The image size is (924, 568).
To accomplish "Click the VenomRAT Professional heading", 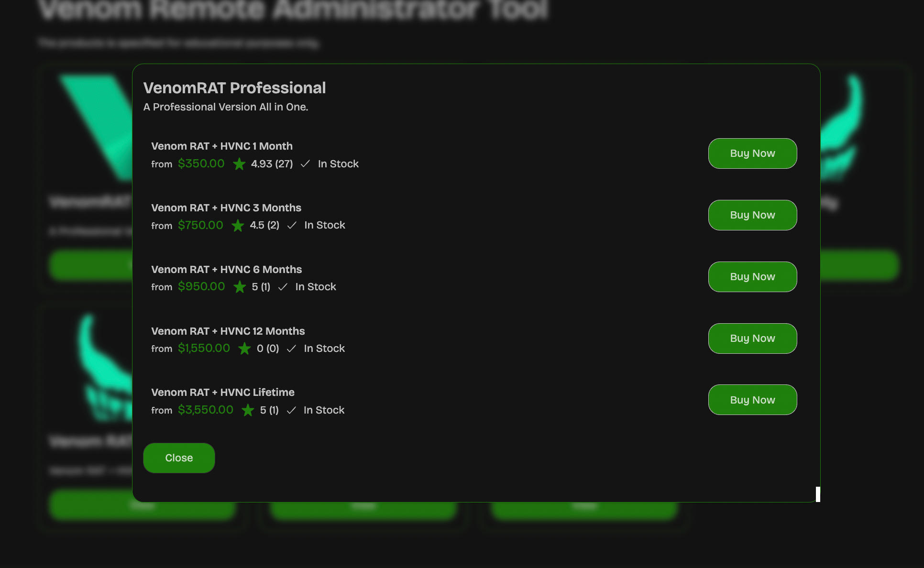I will [x=234, y=88].
